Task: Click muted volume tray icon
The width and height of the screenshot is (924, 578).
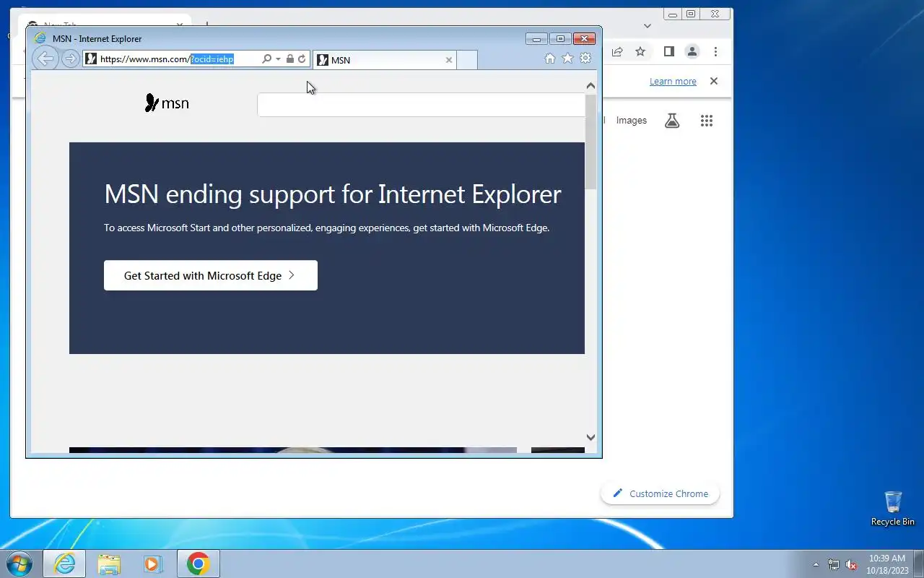Action: tap(852, 564)
